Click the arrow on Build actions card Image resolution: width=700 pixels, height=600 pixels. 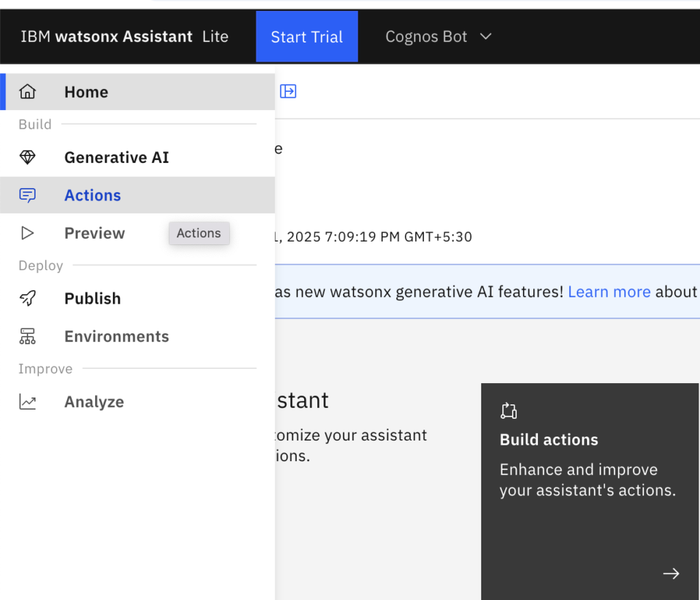[x=671, y=573]
